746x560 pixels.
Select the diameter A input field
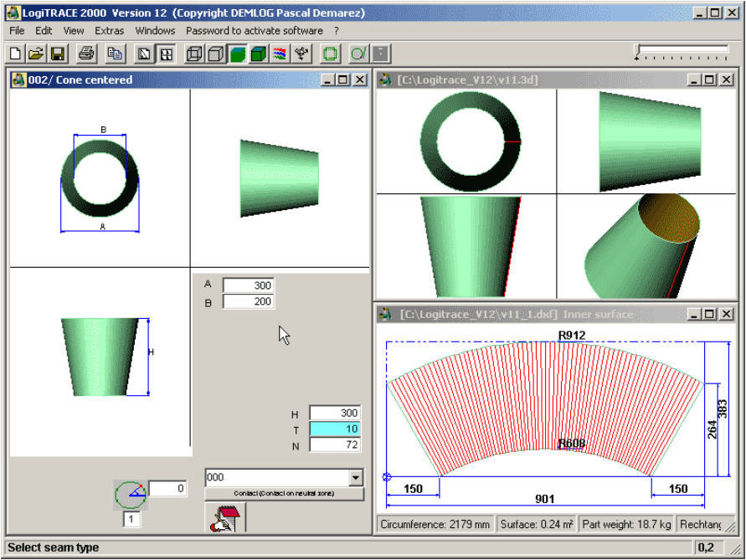point(249,285)
